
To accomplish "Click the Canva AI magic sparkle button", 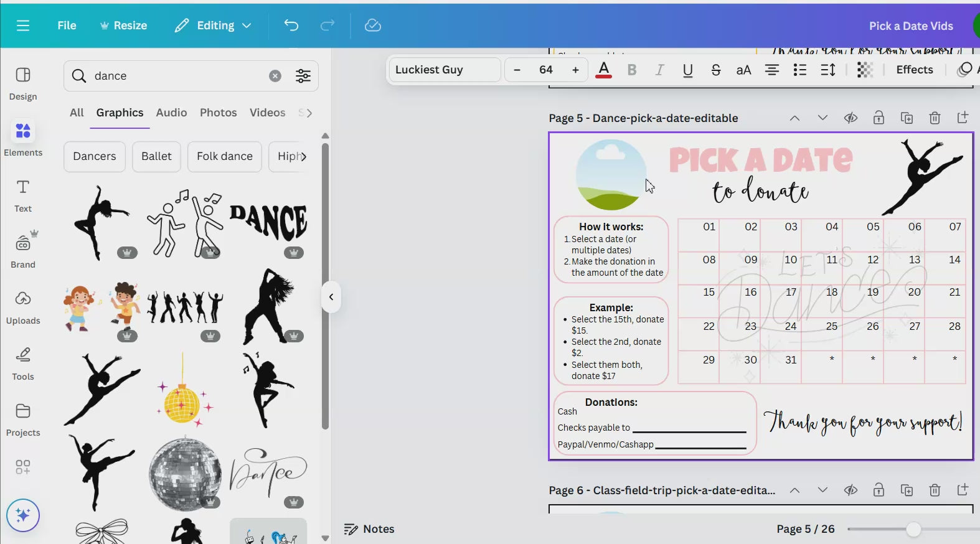I will coord(23,515).
